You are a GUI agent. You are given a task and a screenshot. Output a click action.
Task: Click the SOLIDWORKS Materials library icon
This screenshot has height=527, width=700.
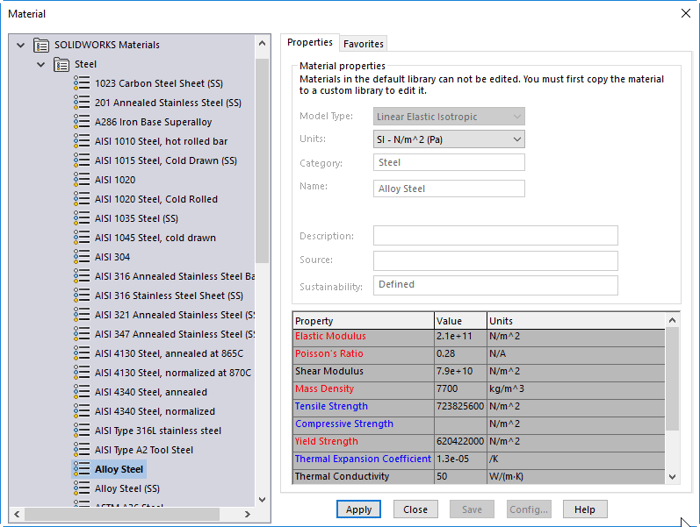(x=41, y=45)
